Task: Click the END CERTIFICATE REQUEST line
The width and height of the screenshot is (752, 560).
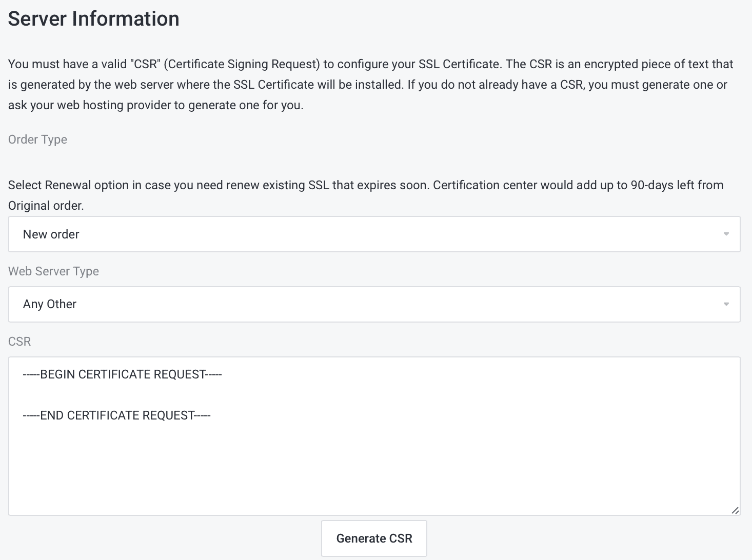Action: click(x=116, y=415)
